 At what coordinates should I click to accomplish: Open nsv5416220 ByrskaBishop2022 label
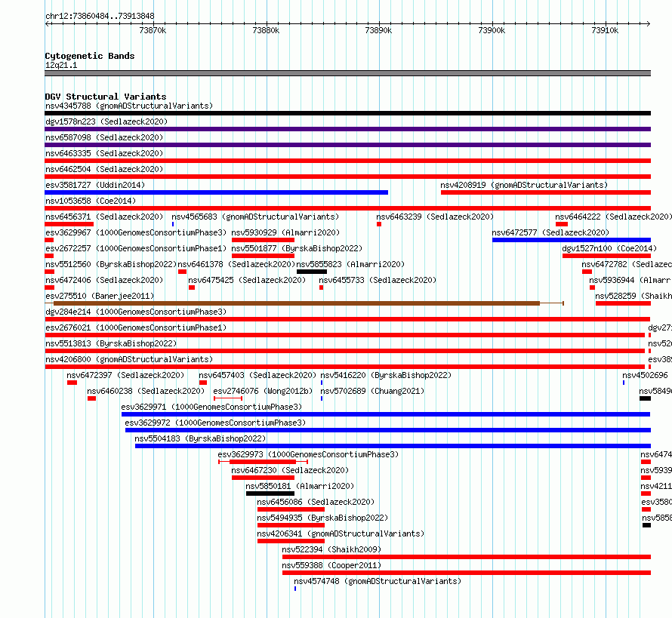[386, 375]
